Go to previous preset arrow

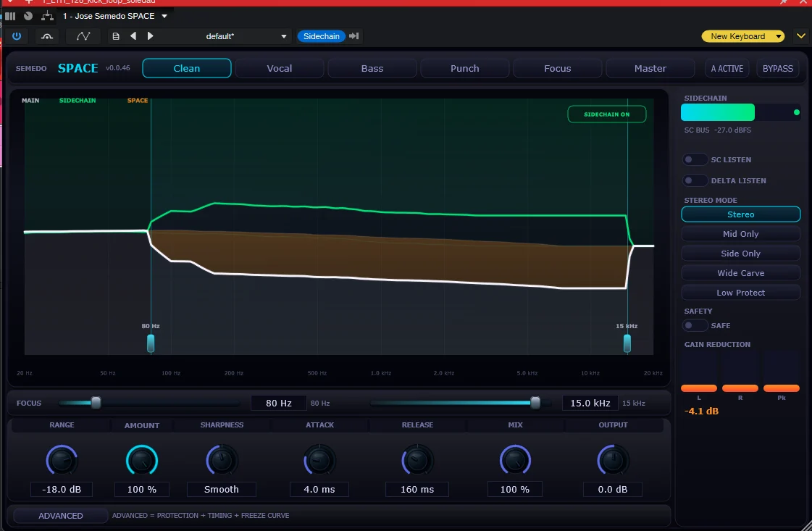tap(133, 36)
